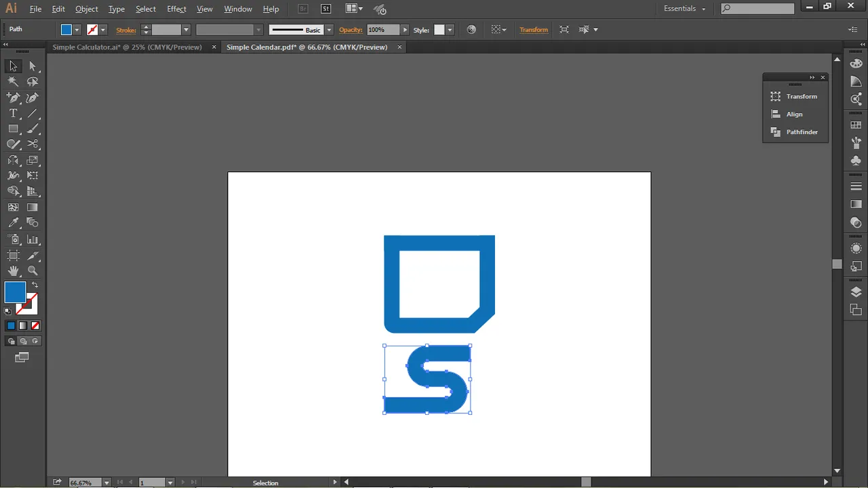Change the screen mode
Image resolution: width=868 pixels, height=488 pixels.
22,357
